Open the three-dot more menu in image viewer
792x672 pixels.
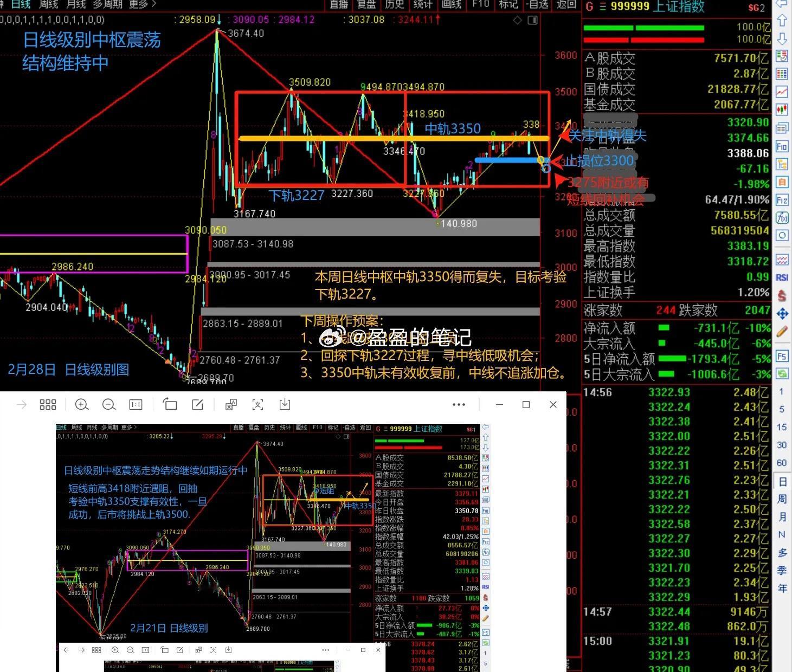point(459,404)
